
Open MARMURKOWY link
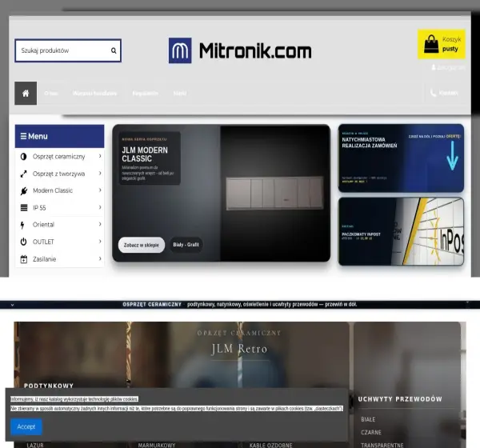pos(157,445)
